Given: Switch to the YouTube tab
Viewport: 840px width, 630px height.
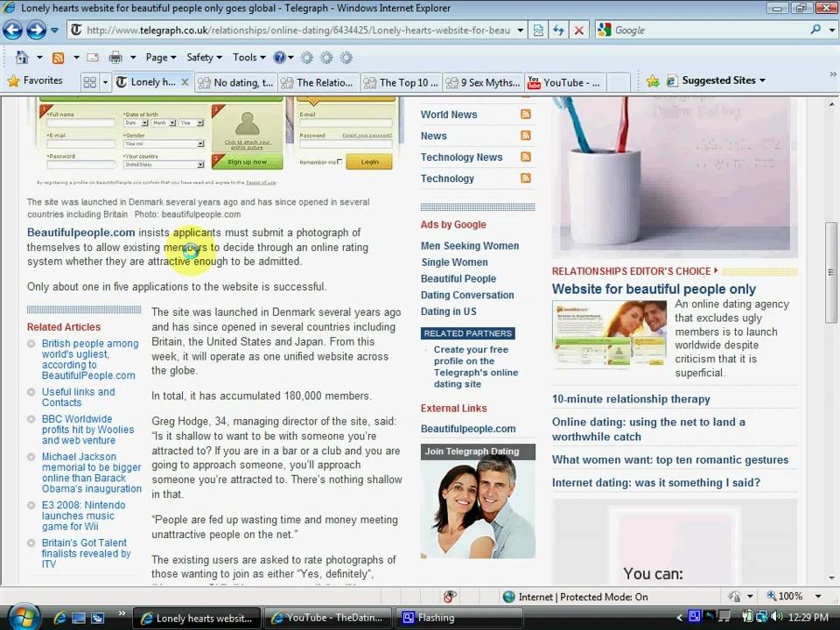Looking at the screenshot, I should click(x=565, y=82).
